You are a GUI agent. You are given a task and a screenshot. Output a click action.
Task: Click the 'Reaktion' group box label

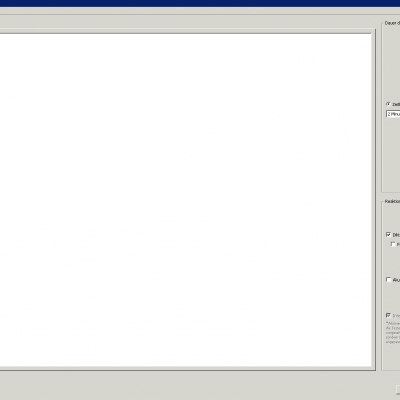pyautogui.click(x=392, y=201)
